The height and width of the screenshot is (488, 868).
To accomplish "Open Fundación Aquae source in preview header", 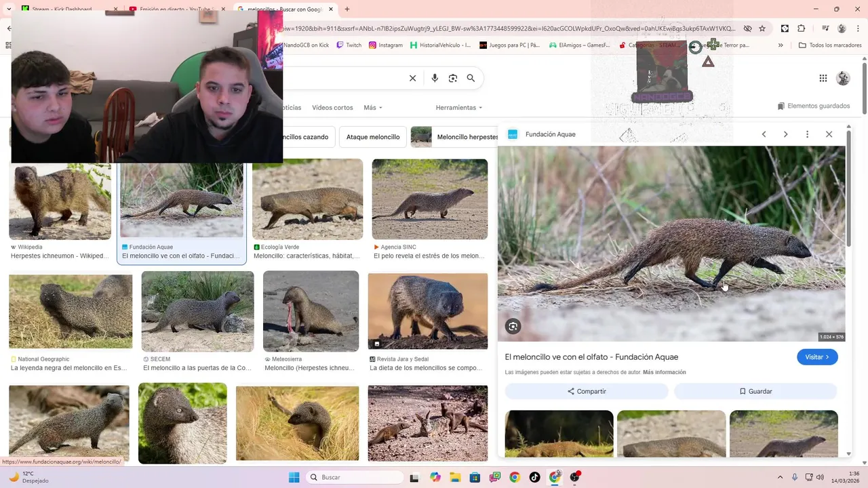I will pos(542,134).
